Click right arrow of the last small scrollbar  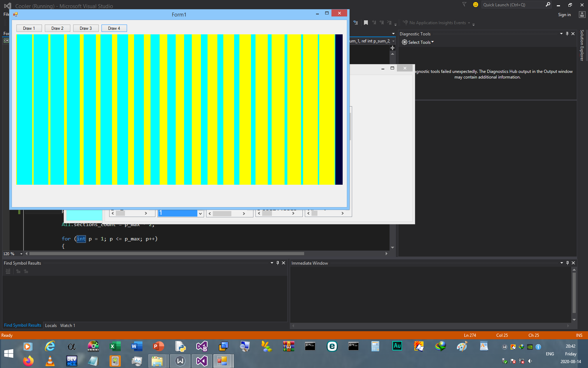coord(342,213)
